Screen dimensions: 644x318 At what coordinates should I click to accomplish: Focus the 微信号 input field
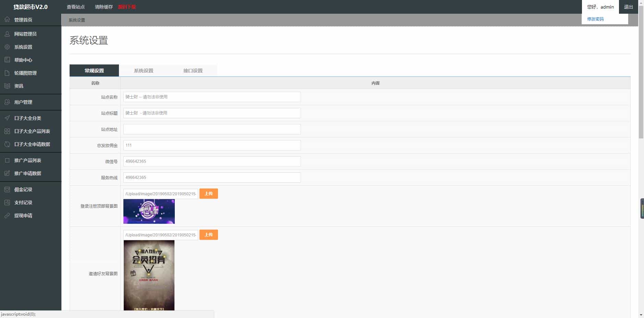coord(212,161)
